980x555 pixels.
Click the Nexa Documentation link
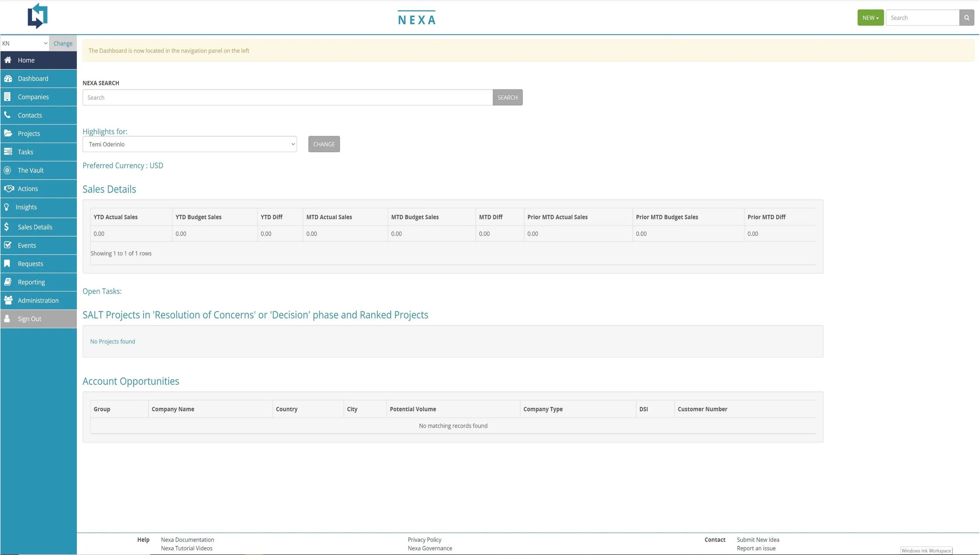[x=187, y=540]
